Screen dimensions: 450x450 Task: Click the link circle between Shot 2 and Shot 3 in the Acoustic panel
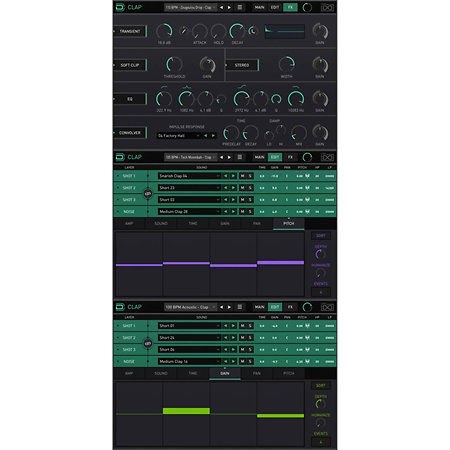pyautogui.click(x=148, y=343)
